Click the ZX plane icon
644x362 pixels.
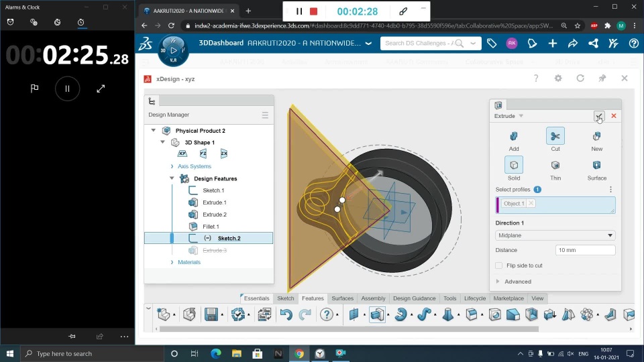coord(224,154)
